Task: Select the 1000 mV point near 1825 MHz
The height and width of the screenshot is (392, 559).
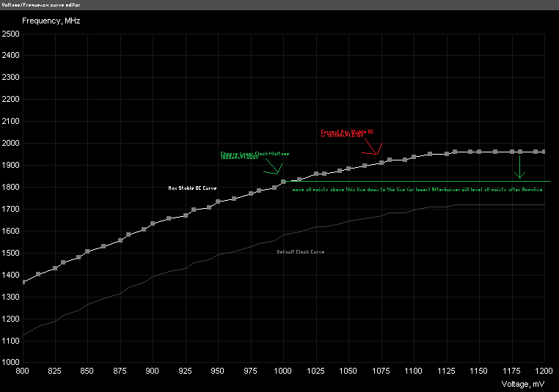Action: point(283,182)
